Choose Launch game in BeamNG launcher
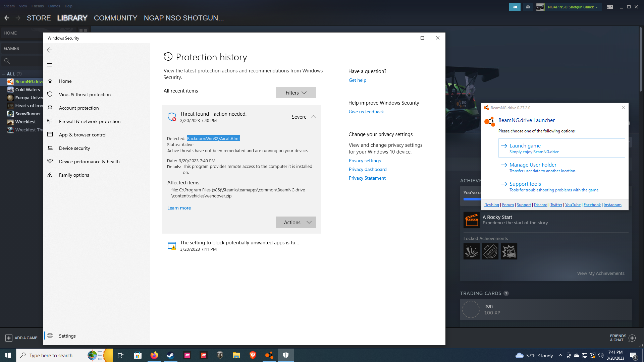644x362 pixels. (561, 148)
